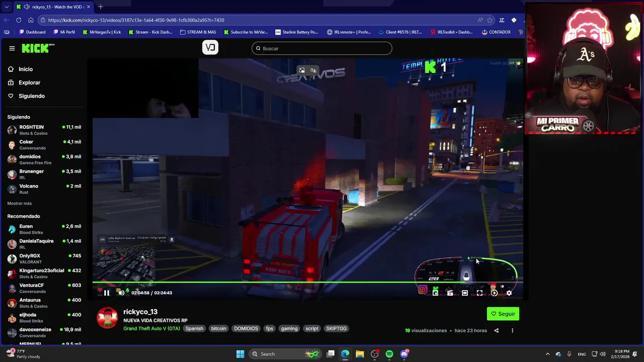This screenshot has width=644, height=362.
Task: Select the bitcoin tag
Action: [x=219, y=328]
